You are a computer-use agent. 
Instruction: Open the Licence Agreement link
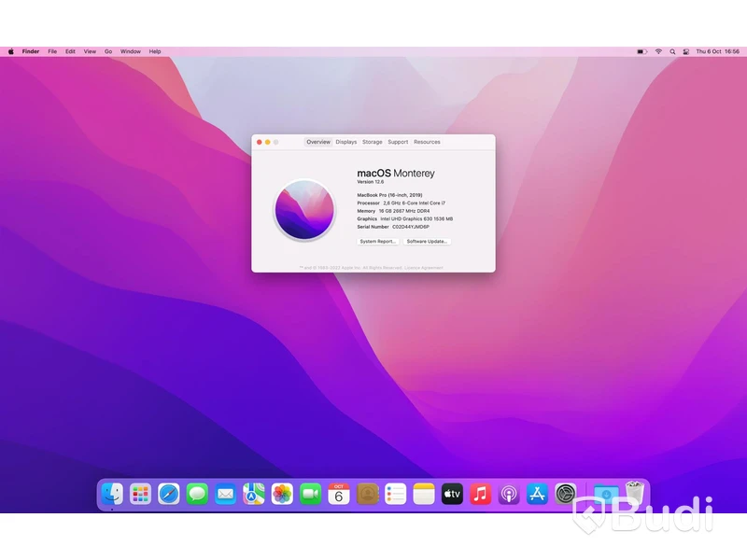pyautogui.click(x=424, y=268)
